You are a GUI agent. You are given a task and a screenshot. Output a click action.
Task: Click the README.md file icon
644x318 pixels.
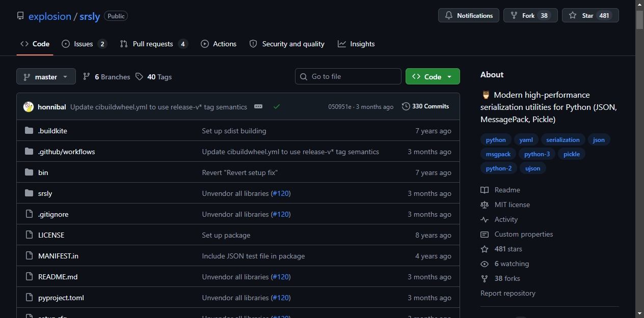click(29, 277)
